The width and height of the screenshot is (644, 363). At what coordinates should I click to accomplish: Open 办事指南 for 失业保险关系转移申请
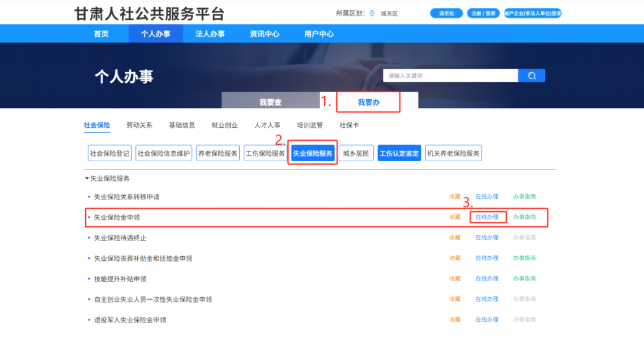[x=525, y=196]
